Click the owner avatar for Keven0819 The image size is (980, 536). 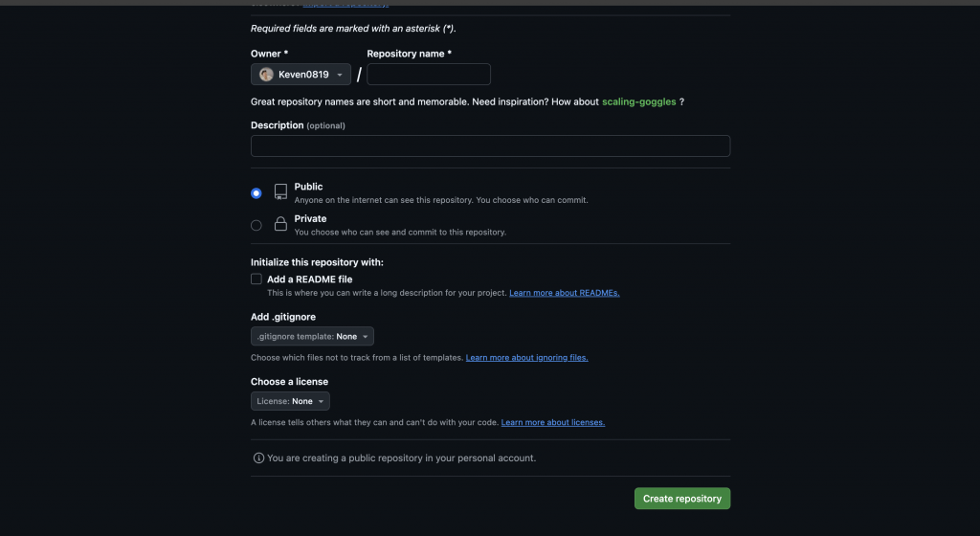tap(266, 75)
